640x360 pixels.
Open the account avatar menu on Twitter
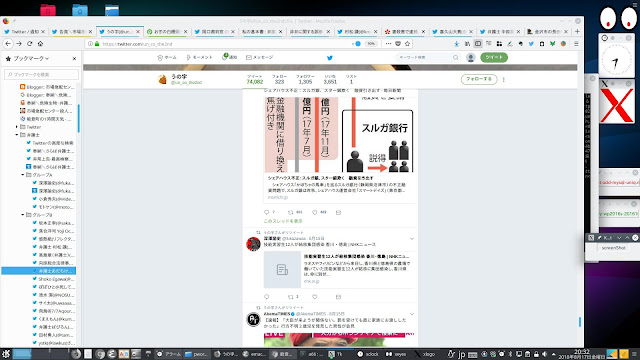471,58
